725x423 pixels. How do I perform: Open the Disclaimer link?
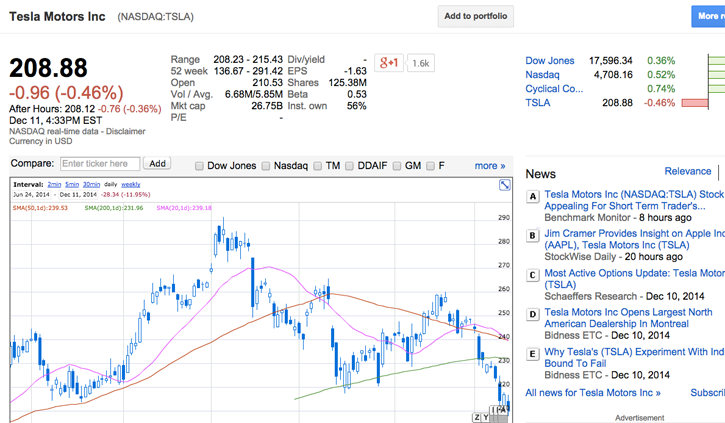(126, 131)
